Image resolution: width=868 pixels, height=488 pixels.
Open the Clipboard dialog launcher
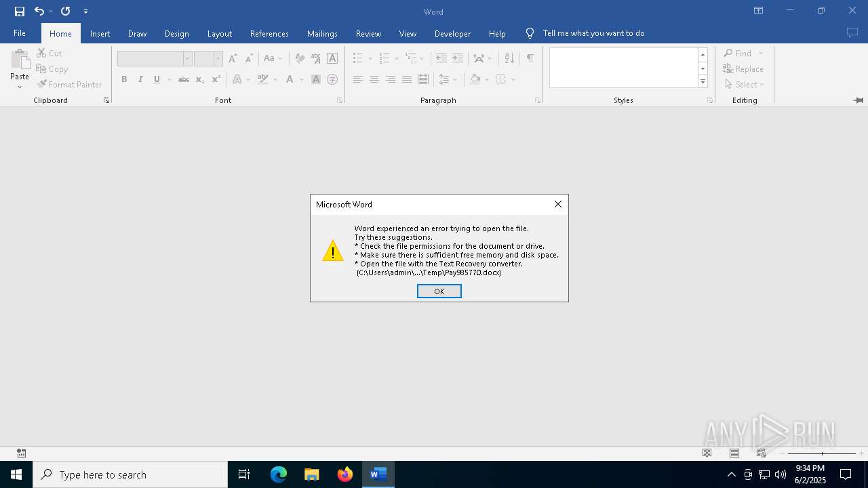106,100
